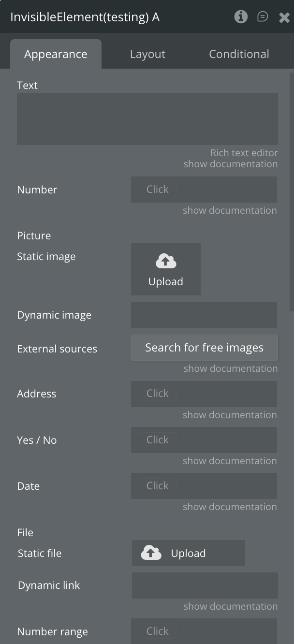The image size is (294, 644).
Task: Click the Dynamic image field
Action: (x=204, y=315)
